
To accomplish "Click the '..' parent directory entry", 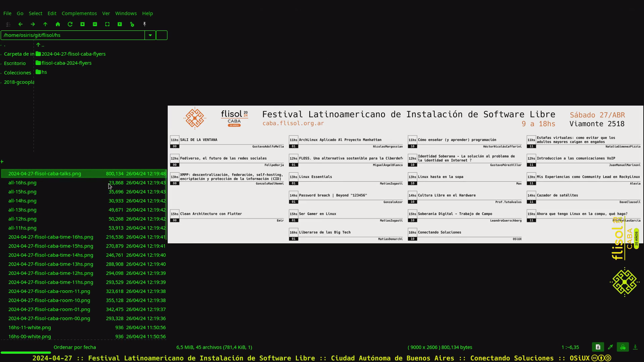I will pyautogui.click(x=40, y=45).
